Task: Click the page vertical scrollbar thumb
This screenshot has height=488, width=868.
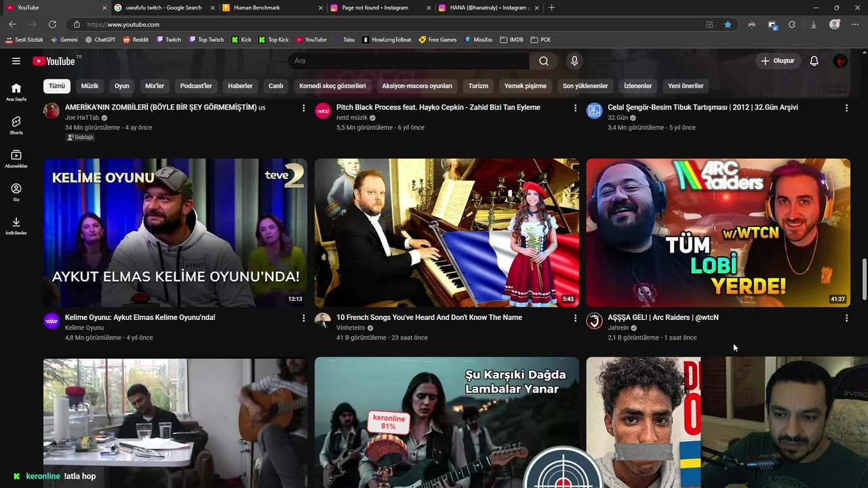Action: pyautogui.click(x=864, y=279)
